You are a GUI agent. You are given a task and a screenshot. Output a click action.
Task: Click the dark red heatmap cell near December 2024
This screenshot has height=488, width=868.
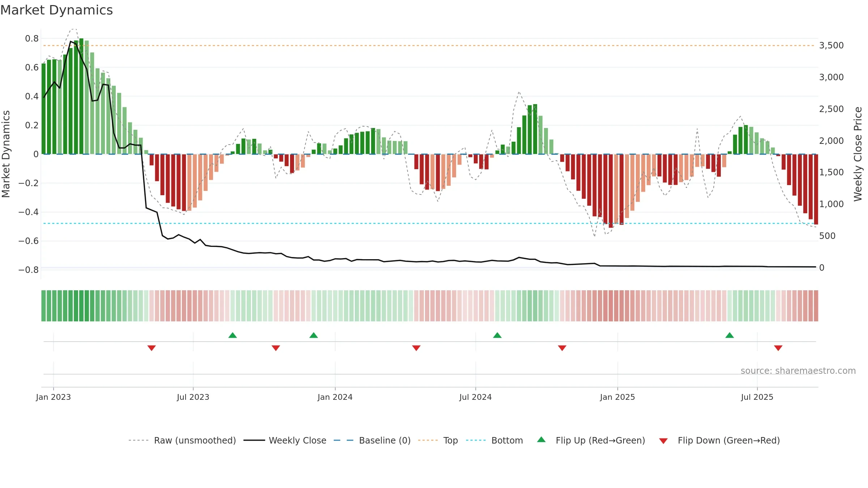pos(610,306)
